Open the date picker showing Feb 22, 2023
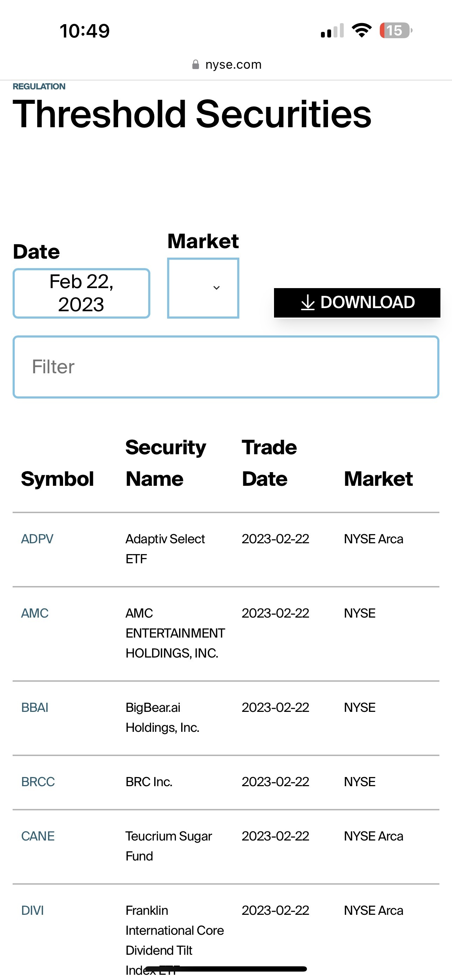452x980 pixels. point(81,293)
